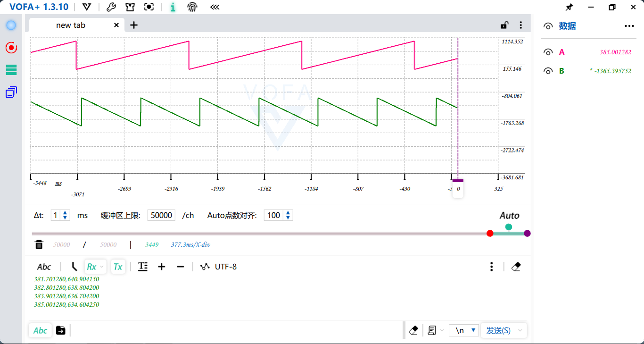This screenshot has height=344, width=644.
Task: Toggle the tab lock icon
Action: click(x=504, y=25)
